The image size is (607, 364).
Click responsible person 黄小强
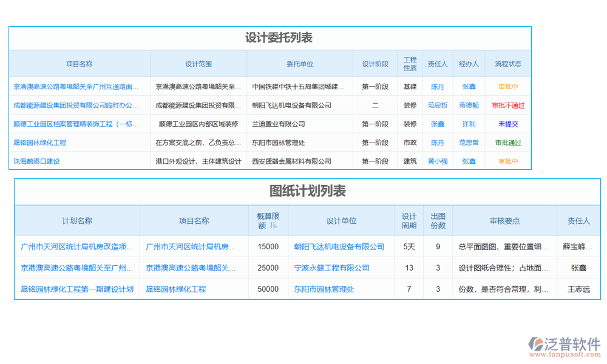438,161
